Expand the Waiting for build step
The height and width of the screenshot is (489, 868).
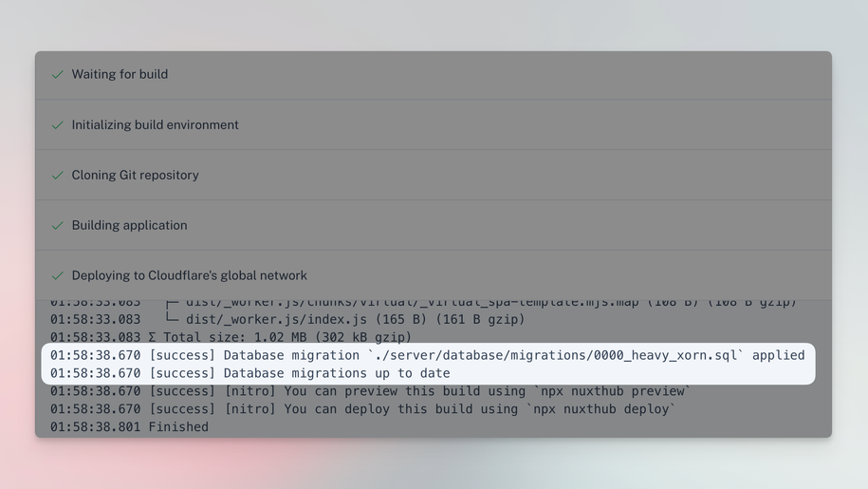click(x=120, y=74)
